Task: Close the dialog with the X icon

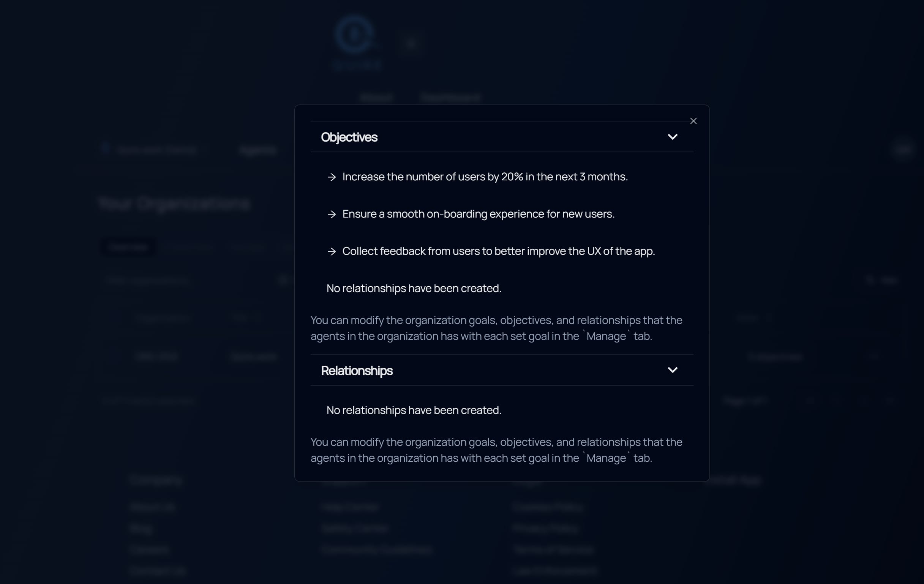Action: click(x=693, y=121)
